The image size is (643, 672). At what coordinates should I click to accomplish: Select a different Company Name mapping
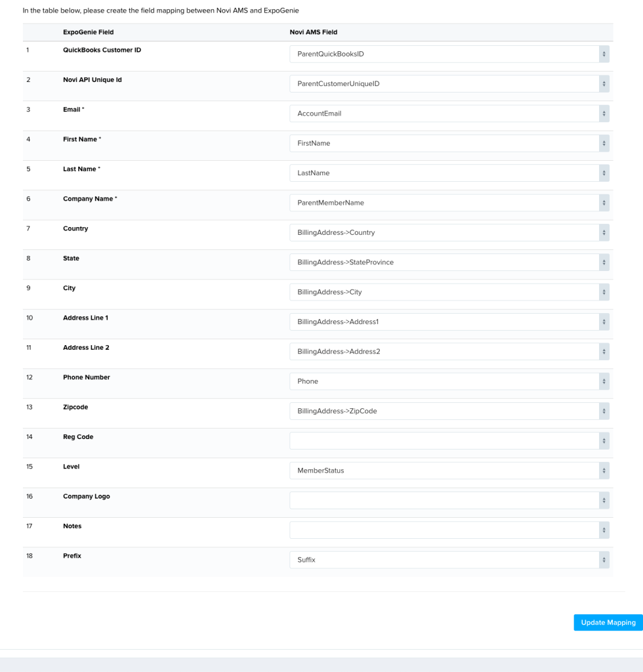[449, 203]
